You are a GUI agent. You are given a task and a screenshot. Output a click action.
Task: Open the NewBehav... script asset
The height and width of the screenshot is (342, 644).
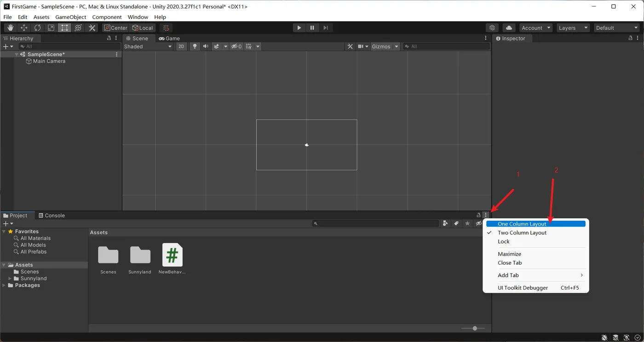tap(172, 259)
